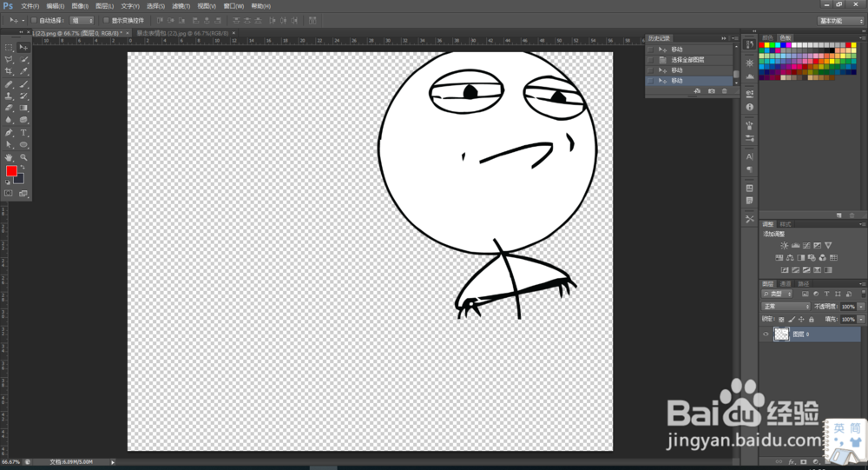Select the Rectangular Marquee tool

coord(9,48)
